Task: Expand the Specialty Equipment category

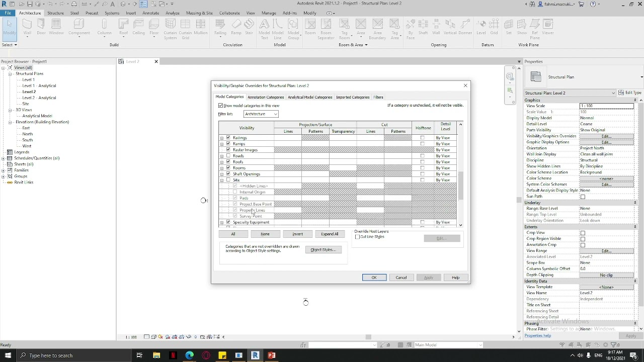Action: (x=222, y=222)
